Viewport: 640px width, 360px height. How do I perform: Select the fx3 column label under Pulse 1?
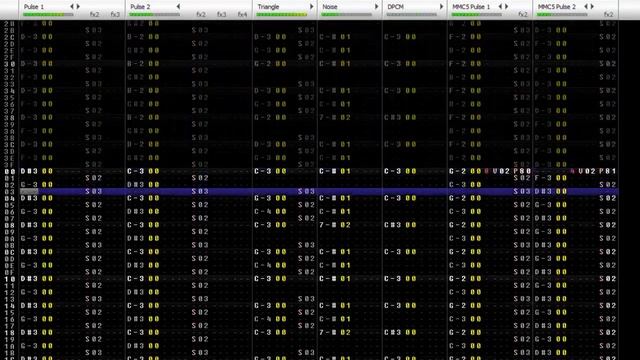click(x=115, y=14)
